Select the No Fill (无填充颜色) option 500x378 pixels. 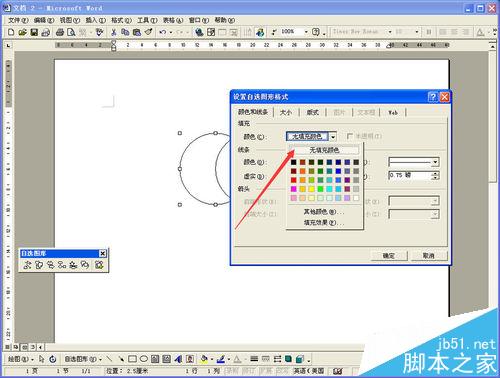click(x=324, y=150)
